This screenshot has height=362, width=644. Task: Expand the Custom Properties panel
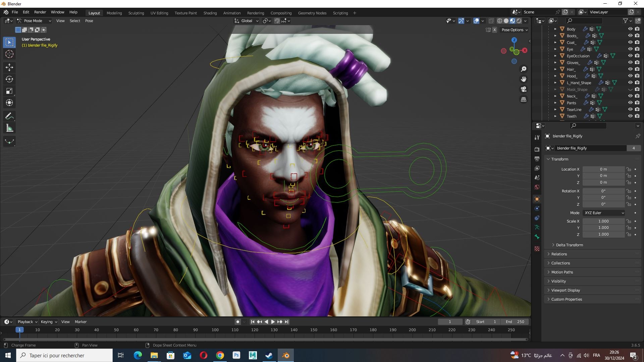(567, 299)
